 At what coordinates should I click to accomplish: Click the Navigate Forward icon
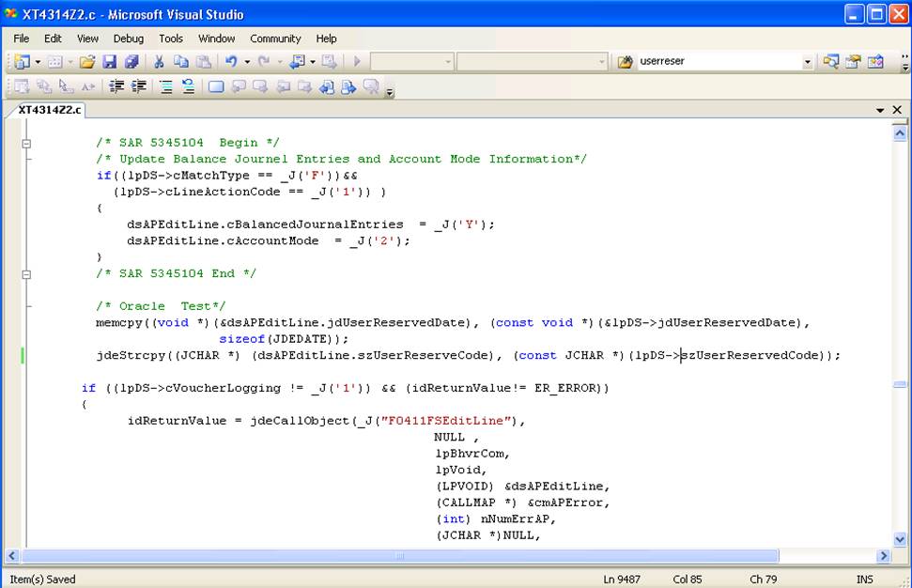pyautogui.click(x=330, y=61)
